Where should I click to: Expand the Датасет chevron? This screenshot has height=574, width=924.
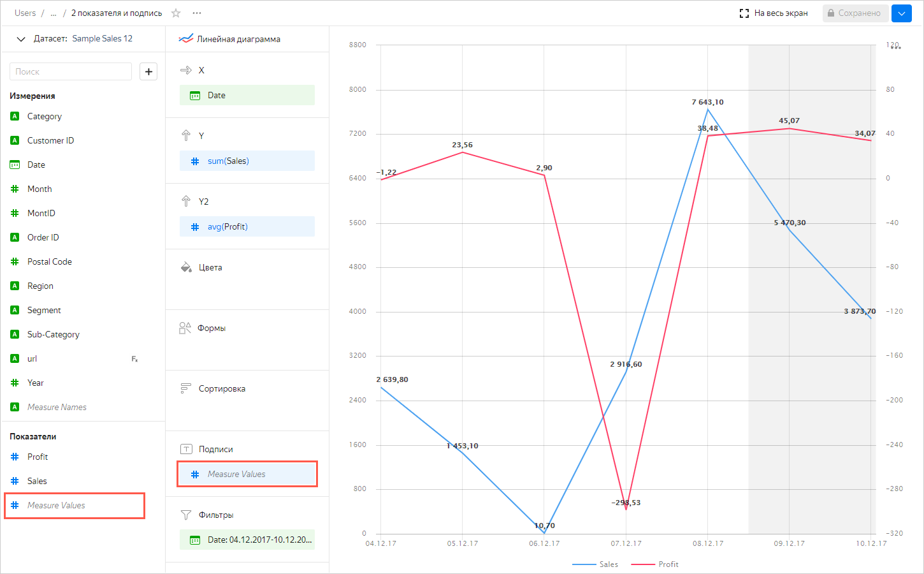tap(21, 39)
